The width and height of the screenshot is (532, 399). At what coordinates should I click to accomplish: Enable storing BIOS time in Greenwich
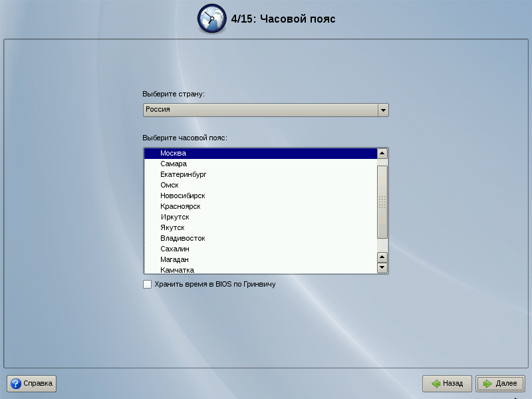click(x=147, y=285)
